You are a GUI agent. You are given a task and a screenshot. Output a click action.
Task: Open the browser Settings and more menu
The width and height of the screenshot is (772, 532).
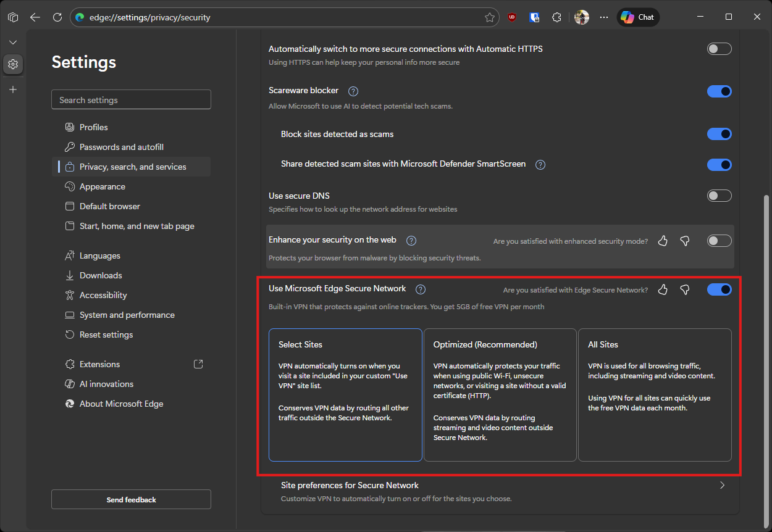[x=604, y=17]
